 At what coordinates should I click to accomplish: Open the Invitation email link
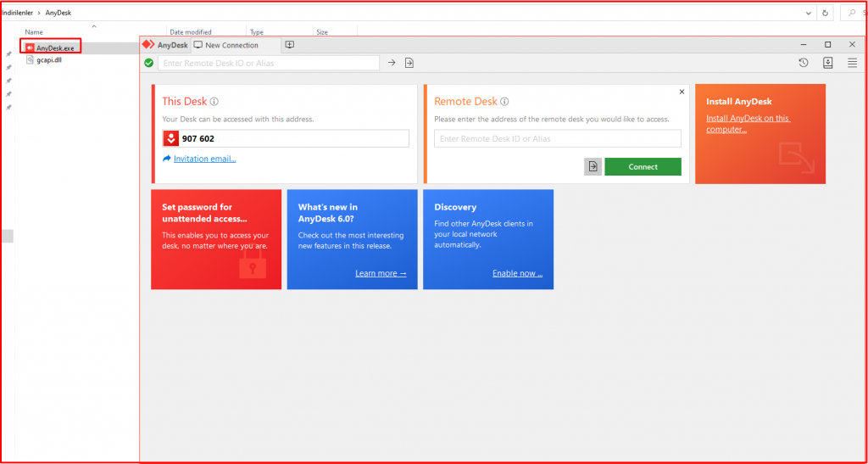coord(204,159)
